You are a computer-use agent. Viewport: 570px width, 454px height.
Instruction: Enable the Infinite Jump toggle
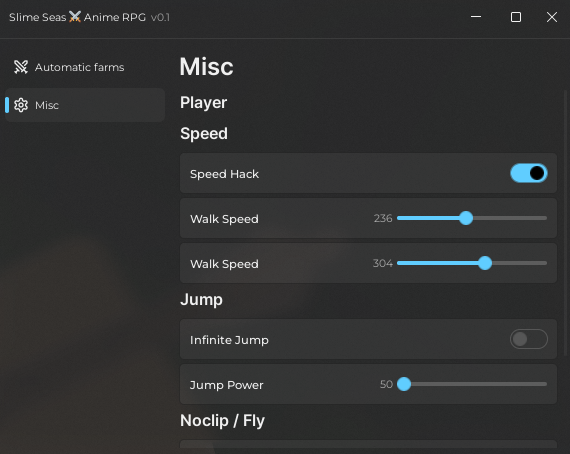[x=529, y=339]
